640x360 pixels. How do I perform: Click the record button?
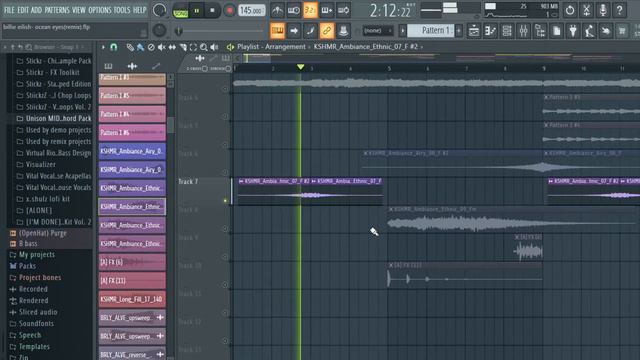click(229, 11)
